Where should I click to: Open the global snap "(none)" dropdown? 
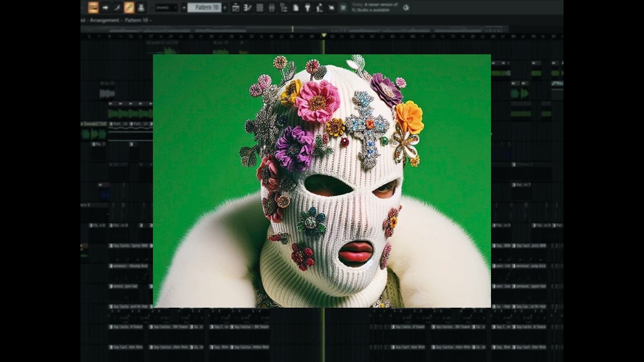click(167, 8)
